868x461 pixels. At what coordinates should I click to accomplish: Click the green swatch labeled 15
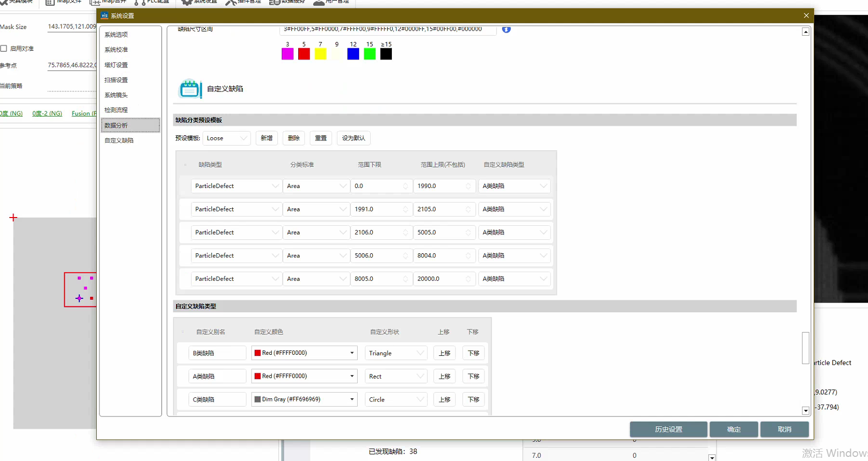pos(370,54)
